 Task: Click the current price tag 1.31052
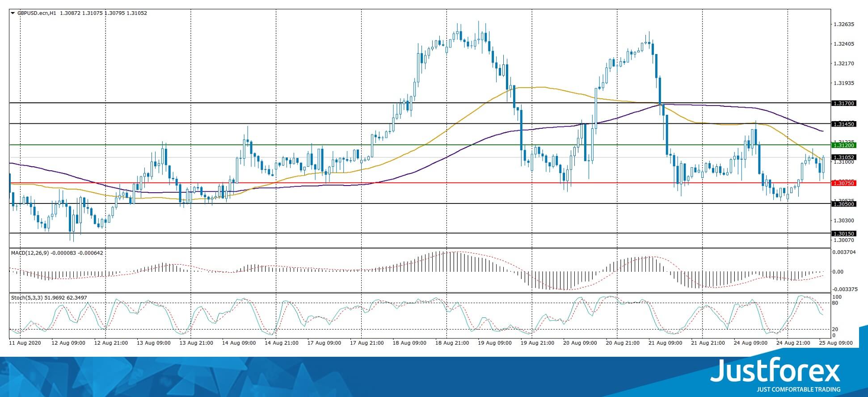[843, 157]
